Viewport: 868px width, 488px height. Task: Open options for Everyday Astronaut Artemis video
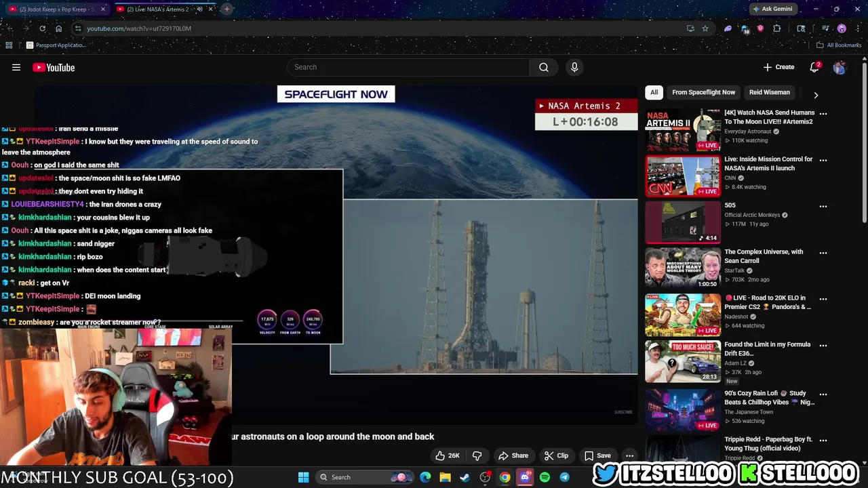823,113
